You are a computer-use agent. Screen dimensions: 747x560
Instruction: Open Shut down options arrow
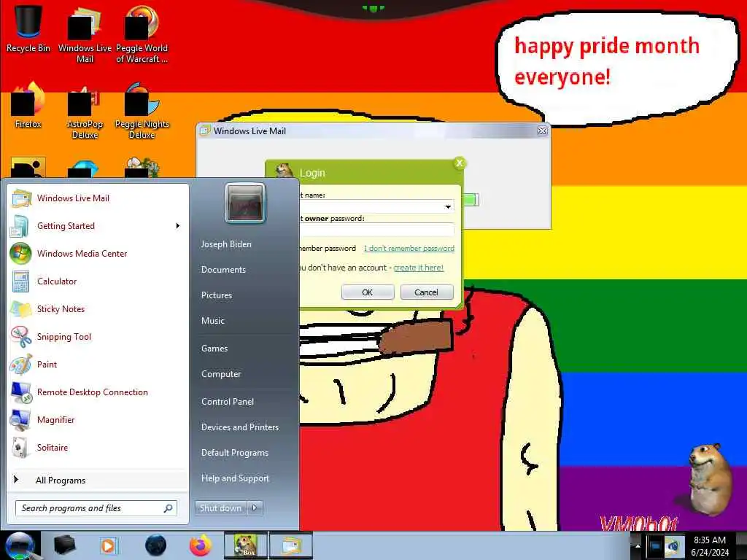click(x=255, y=508)
